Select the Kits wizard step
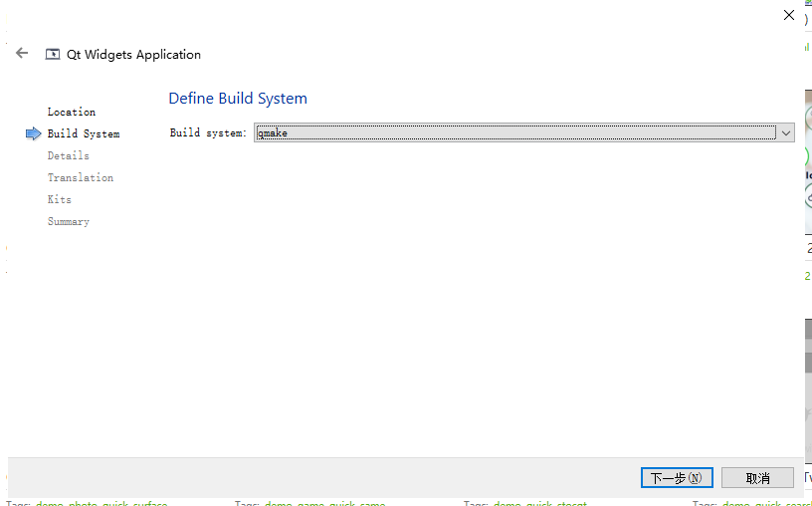The image size is (812, 506). 60,199
